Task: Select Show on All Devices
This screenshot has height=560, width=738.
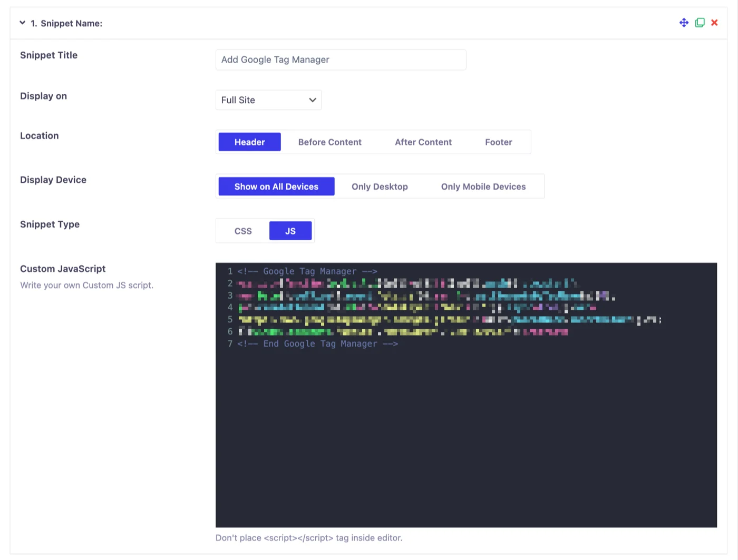Action: [x=276, y=186]
